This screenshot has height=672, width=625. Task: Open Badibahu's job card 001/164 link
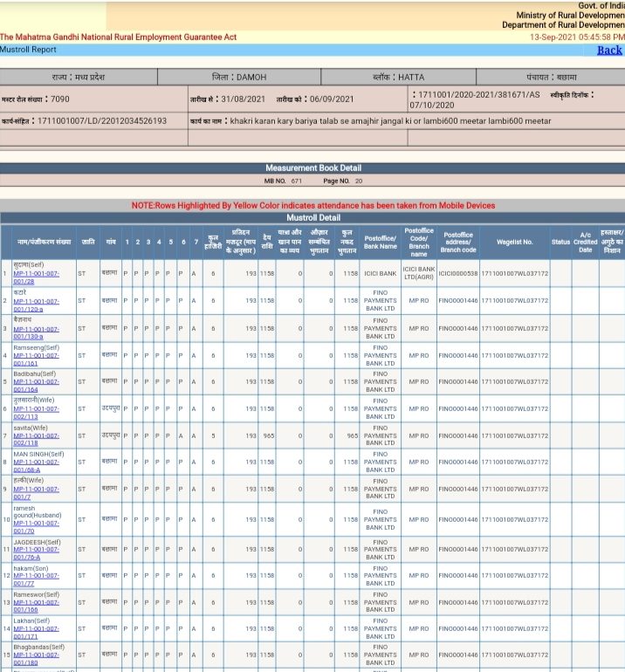(x=36, y=385)
